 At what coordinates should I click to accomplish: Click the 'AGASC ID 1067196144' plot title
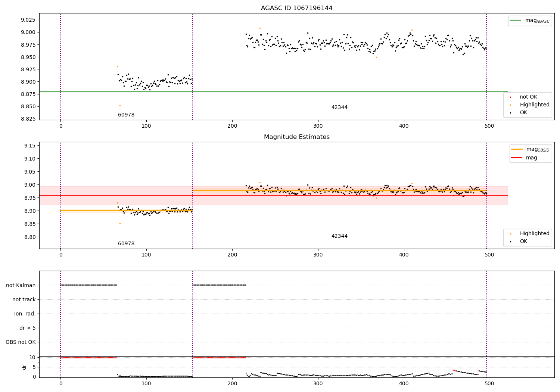(296, 8)
